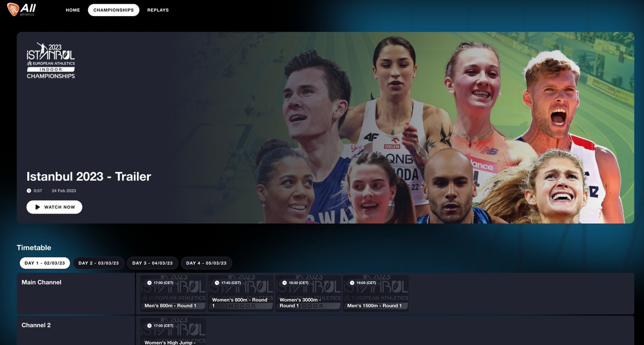Click the Channel 2 row label

(36, 325)
